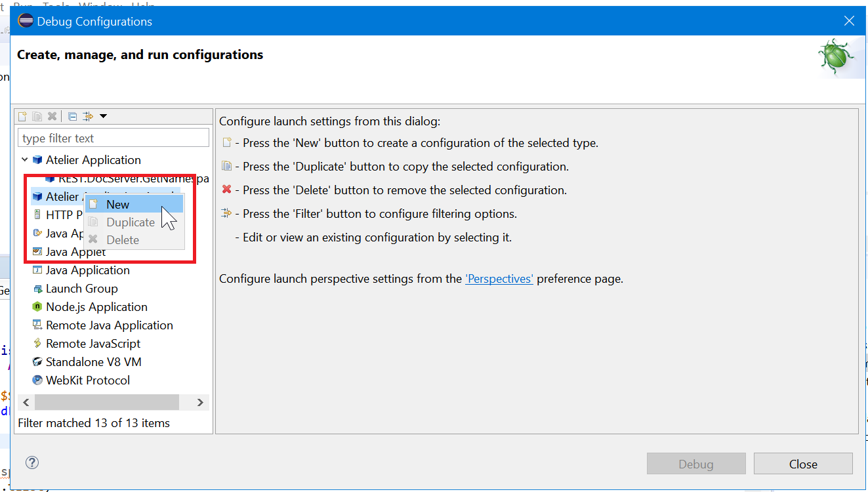Screen dimensions: 868x492
Task: Select Node.js Application configuration type
Action: (x=96, y=307)
